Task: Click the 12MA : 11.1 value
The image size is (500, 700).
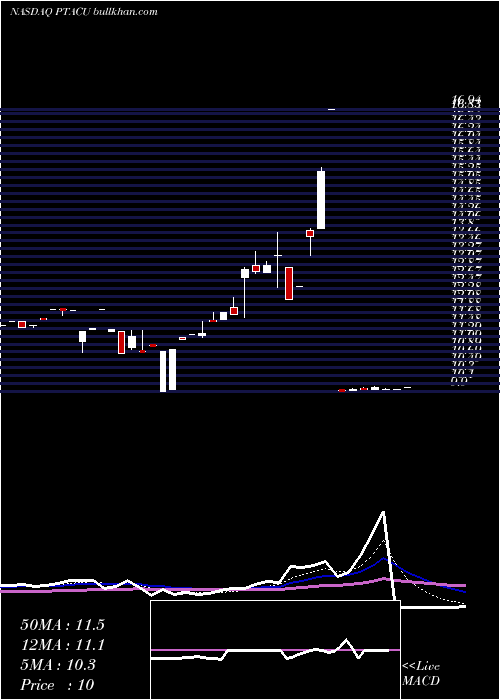Action: coord(62,645)
